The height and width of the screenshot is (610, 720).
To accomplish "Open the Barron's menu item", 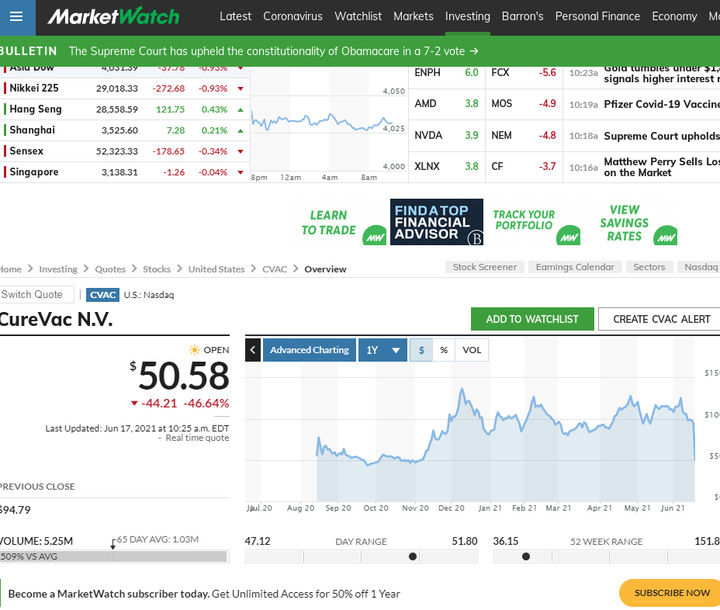I will [523, 17].
